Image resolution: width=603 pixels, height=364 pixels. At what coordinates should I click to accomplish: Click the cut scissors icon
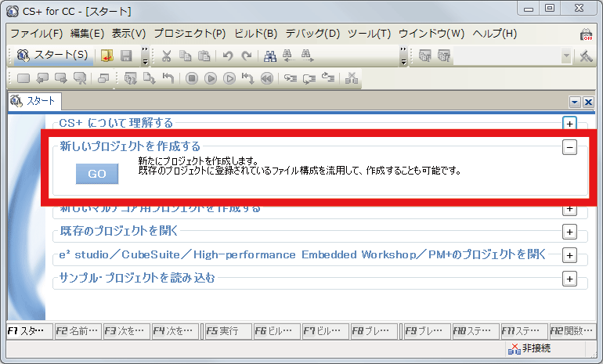(x=166, y=56)
